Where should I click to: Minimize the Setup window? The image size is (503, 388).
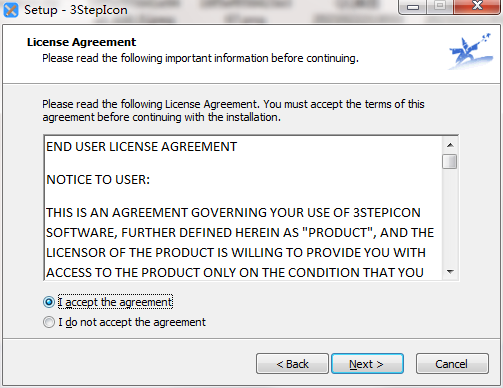[x=413, y=7]
